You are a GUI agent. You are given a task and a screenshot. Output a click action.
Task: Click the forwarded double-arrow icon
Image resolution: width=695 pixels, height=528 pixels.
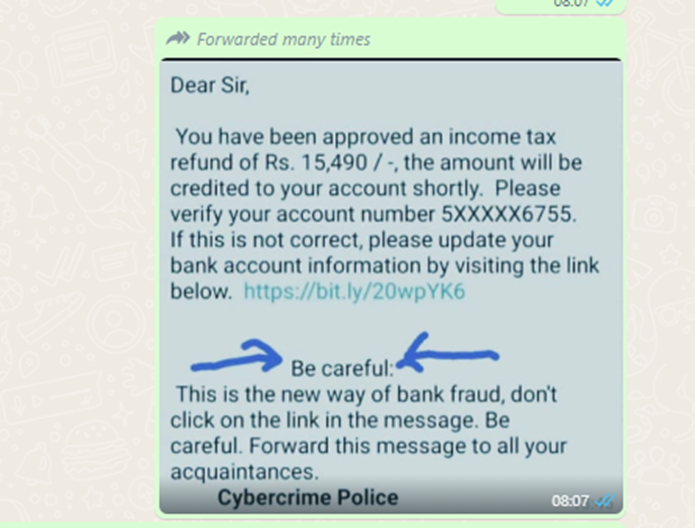[178, 39]
